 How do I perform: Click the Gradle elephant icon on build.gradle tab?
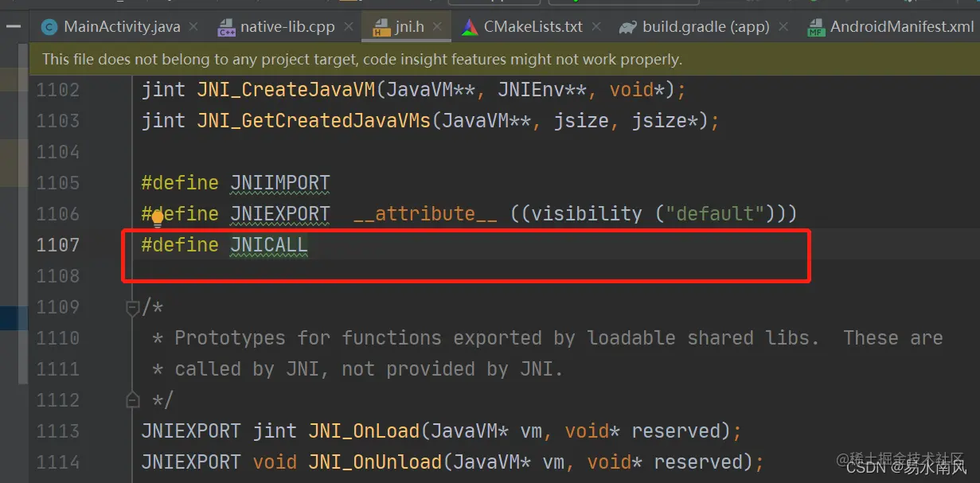point(627,27)
